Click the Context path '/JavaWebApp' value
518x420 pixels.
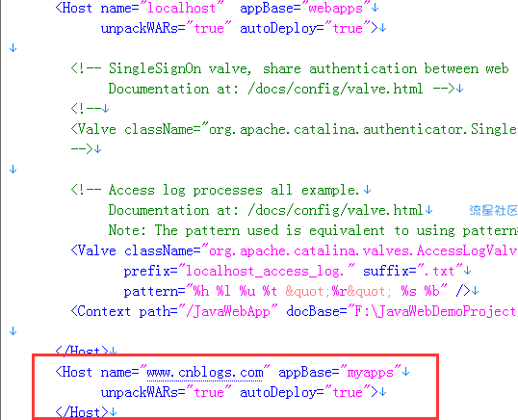point(228,311)
